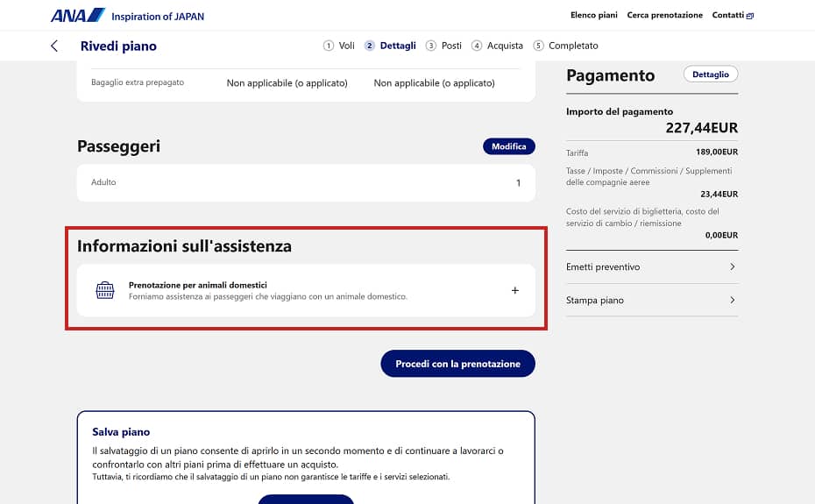Select step 5 Completato
815x504 pixels.
(565, 46)
